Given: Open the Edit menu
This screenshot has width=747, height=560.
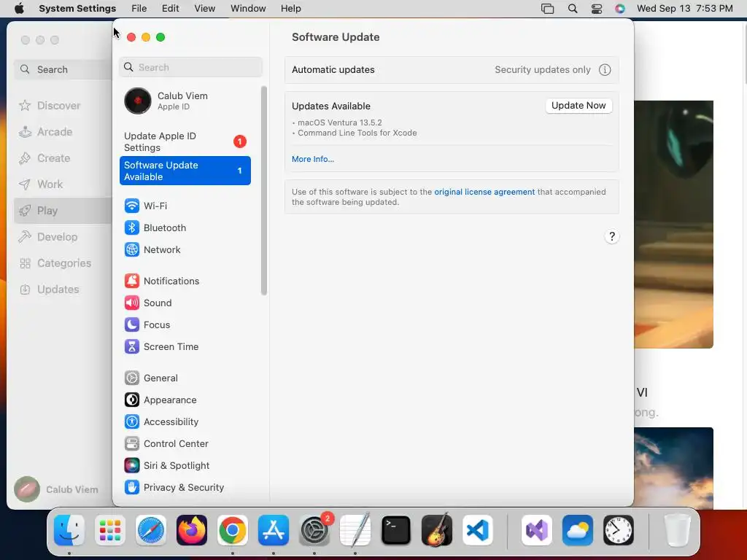Looking at the screenshot, I should point(170,9).
